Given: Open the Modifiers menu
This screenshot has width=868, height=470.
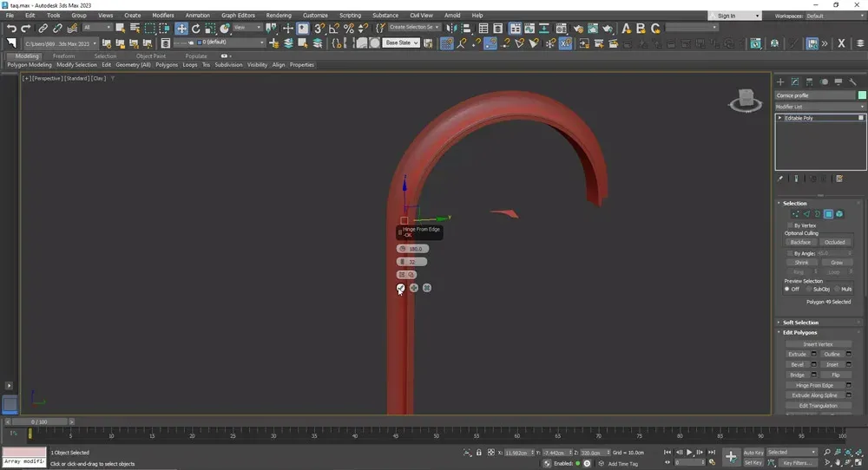Looking at the screenshot, I should (x=163, y=16).
